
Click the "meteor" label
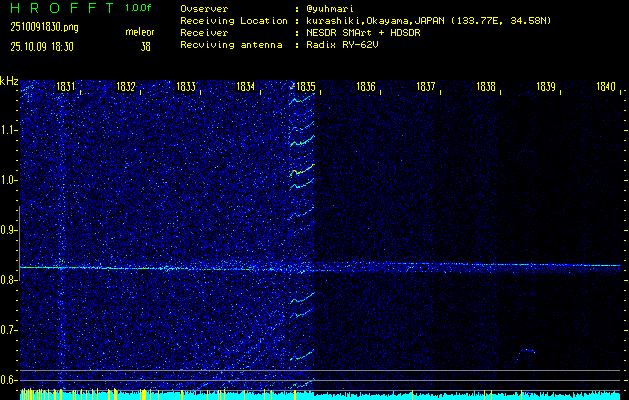coord(140,32)
